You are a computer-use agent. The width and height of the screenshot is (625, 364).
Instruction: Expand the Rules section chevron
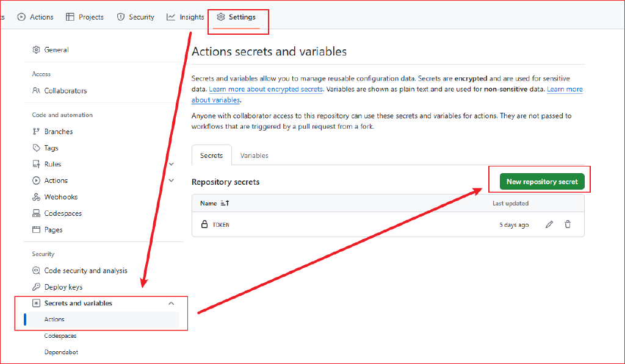[x=172, y=164]
